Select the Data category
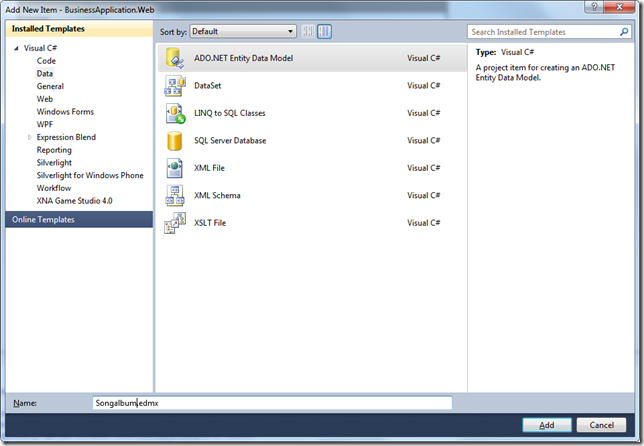The width and height of the screenshot is (644, 446). pos(45,74)
